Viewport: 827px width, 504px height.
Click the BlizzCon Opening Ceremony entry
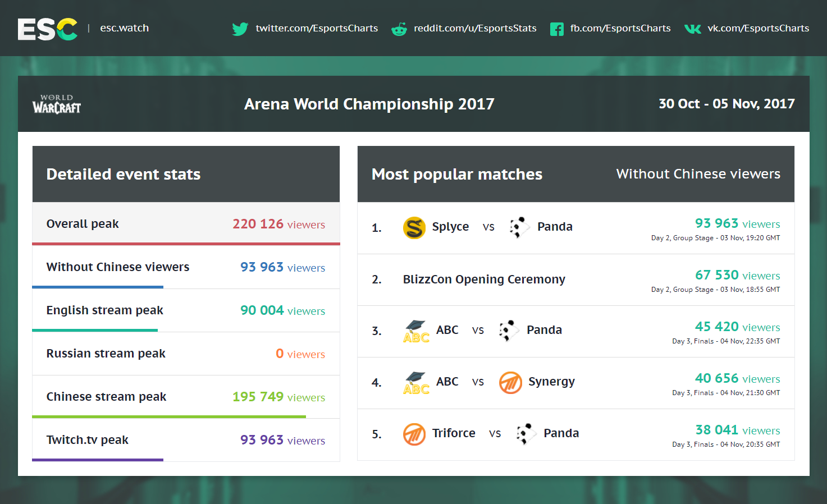[x=484, y=280]
